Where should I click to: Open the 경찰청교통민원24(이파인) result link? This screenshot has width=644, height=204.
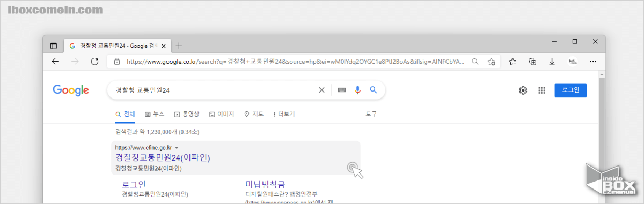[163, 157]
